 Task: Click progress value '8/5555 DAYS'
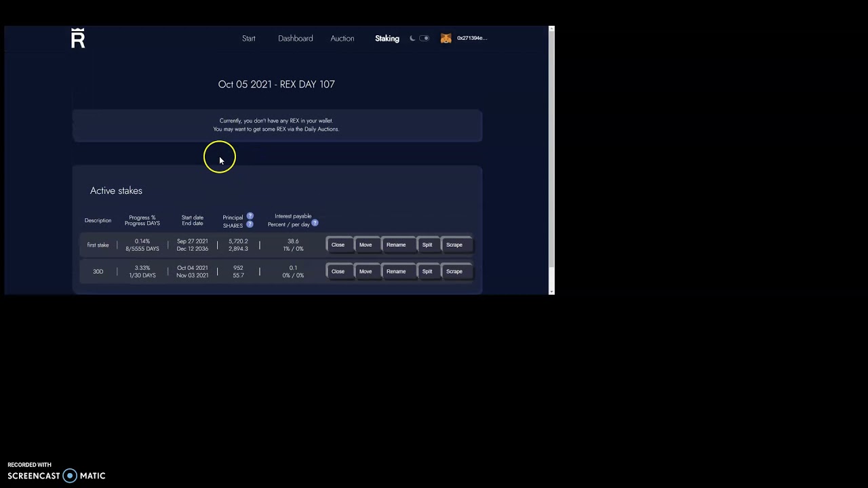coord(142,249)
